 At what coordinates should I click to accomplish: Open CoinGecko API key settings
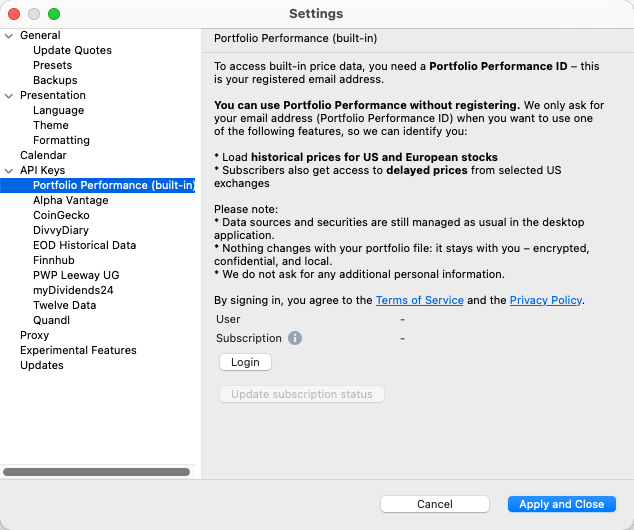click(x=61, y=215)
